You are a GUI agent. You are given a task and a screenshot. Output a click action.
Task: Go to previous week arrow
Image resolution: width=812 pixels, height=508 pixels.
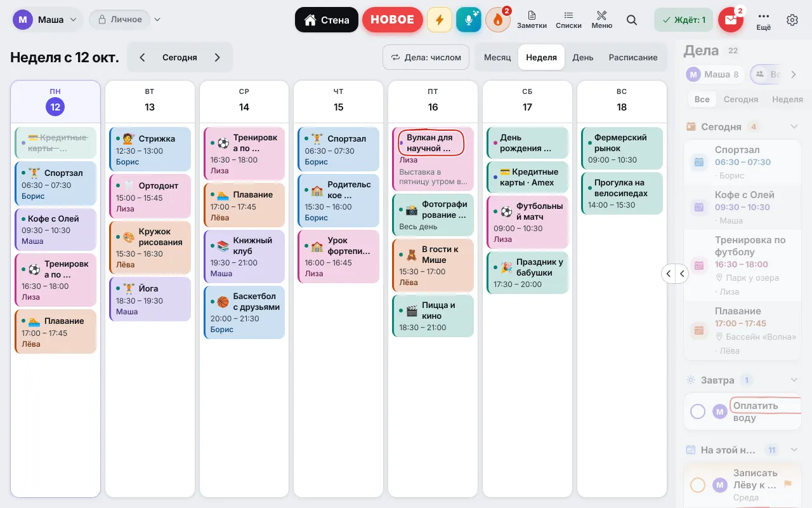(x=142, y=57)
